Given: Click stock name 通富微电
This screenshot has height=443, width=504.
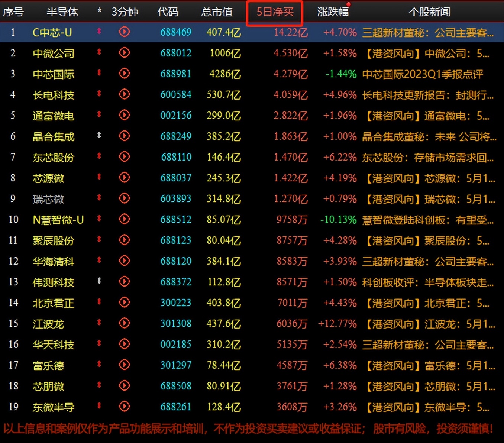Looking at the screenshot, I should coord(54,116).
